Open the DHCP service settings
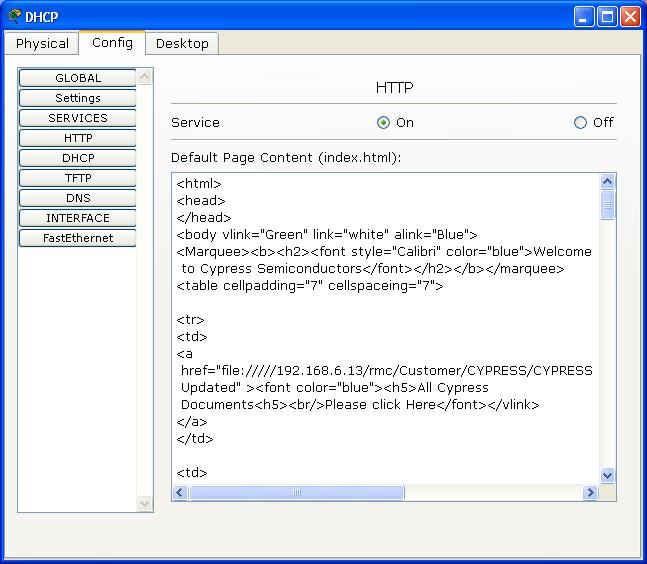The image size is (647, 564). click(x=78, y=158)
